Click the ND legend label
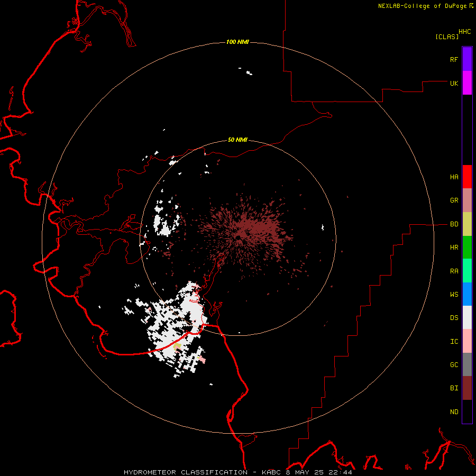Viewport: 476px width, 476px height. coord(454,412)
